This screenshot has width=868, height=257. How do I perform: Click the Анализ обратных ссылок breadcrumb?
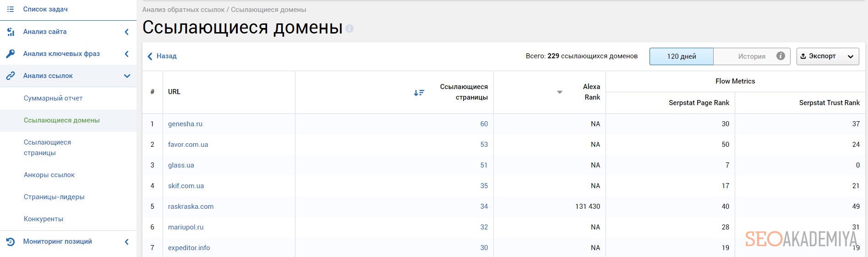click(x=183, y=10)
